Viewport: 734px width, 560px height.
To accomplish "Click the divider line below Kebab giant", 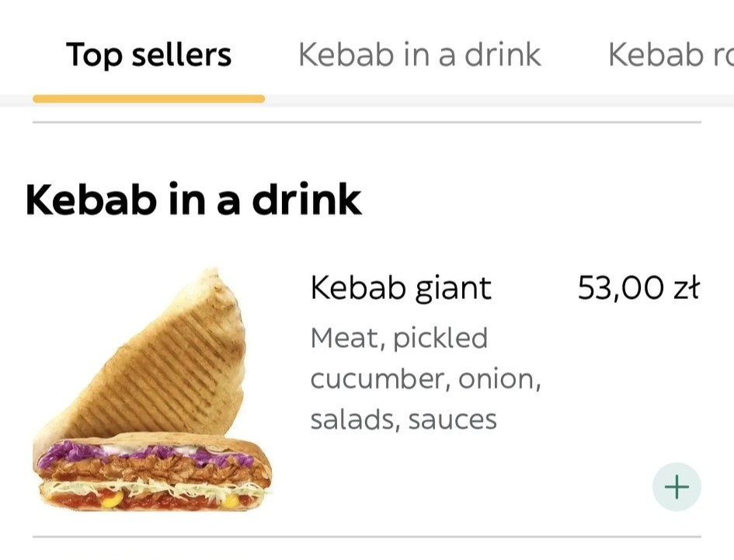I will tap(367, 536).
